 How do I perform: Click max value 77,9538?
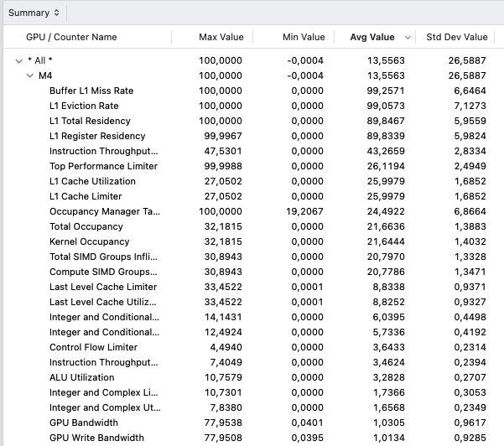(223, 423)
